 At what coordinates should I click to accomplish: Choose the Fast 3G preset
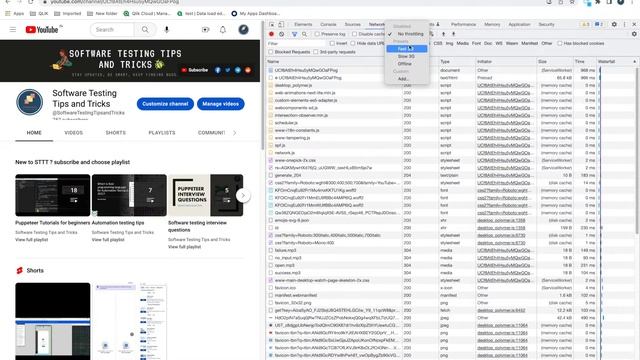pyautogui.click(x=407, y=49)
